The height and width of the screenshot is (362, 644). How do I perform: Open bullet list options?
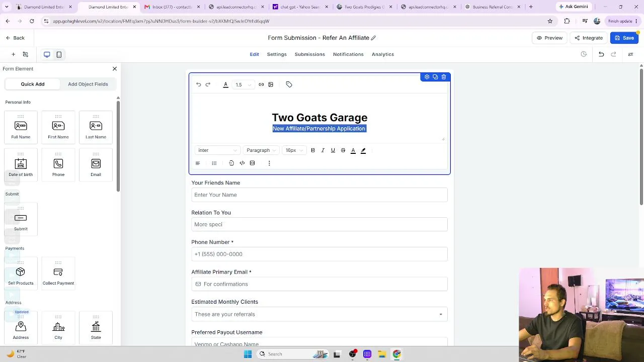click(x=214, y=163)
